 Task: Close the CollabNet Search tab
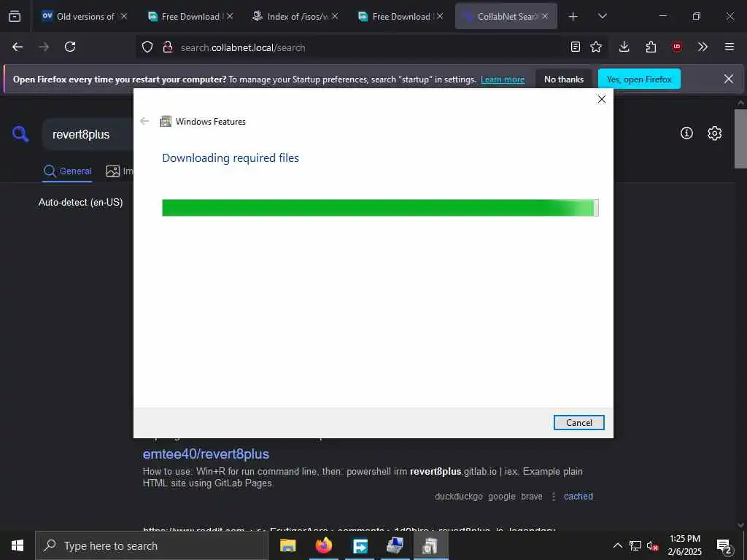tap(545, 16)
